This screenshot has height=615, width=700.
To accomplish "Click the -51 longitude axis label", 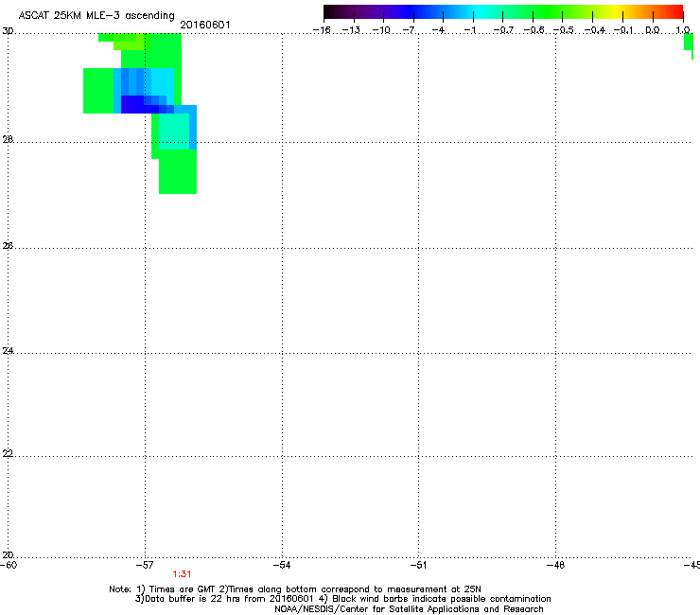I will pyautogui.click(x=419, y=565).
